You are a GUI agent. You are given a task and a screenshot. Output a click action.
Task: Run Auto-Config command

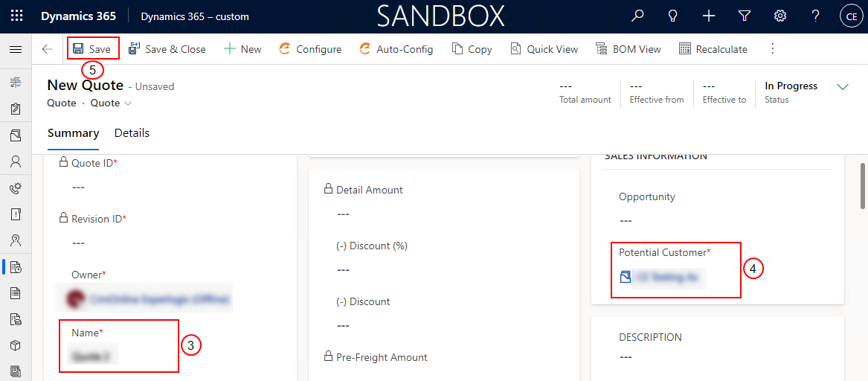396,49
